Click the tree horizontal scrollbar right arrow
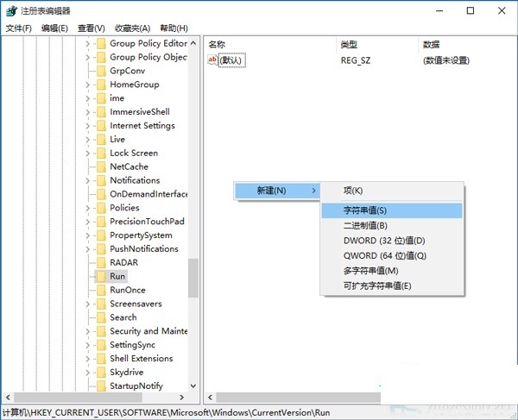Viewport: 518px width, 420px height. pos(181,398)
